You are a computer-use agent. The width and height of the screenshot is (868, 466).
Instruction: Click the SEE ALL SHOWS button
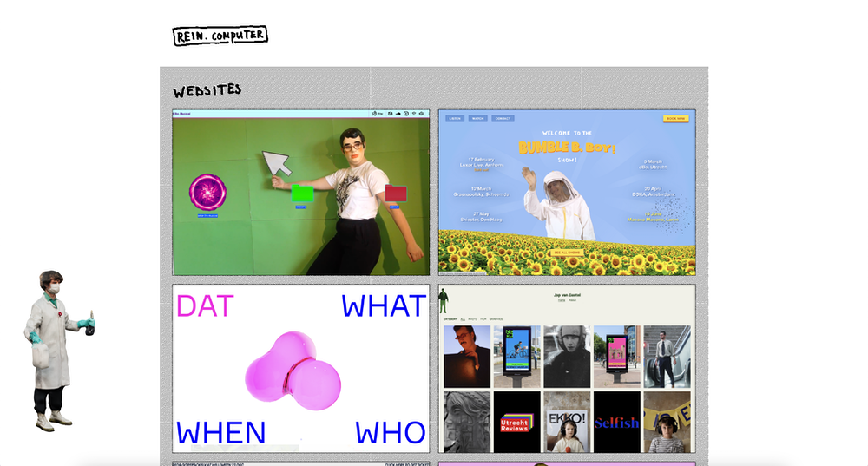point(566,253)
